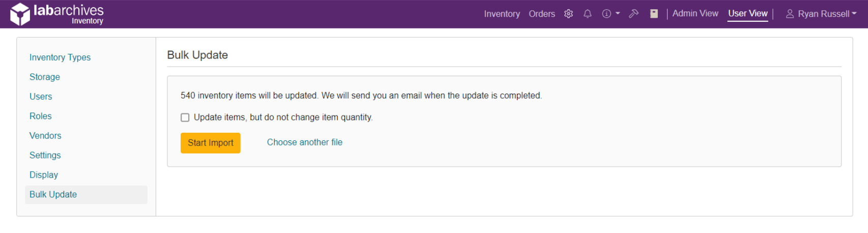Select Bulk Update in sidebar
Image resolution: width=868 pixels, height=233 pixels.
coord(86,194)
